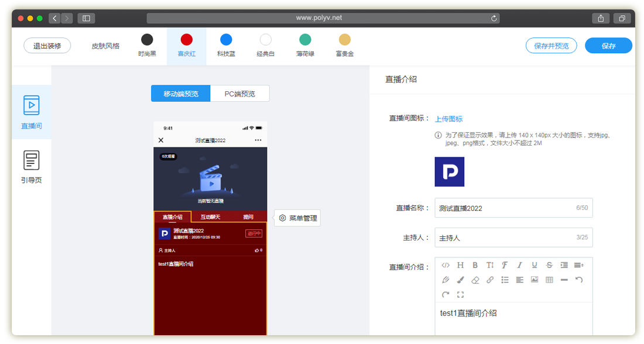Click the 上传图标 link
The image size is (644, 344).
point(448,119)
